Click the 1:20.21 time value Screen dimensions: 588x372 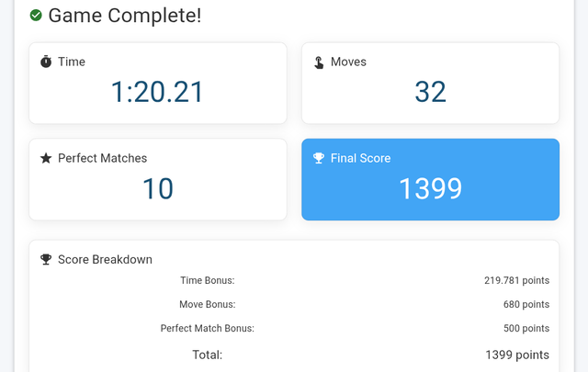click(x=157, y=92)
